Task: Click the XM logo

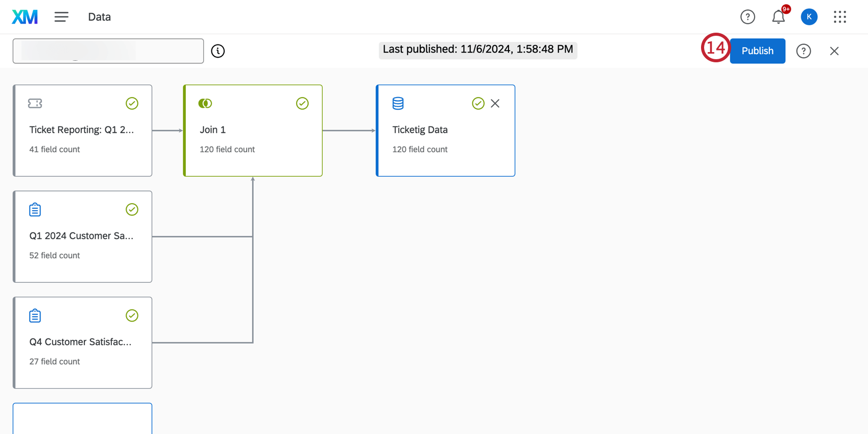Action: click(24, 16)
